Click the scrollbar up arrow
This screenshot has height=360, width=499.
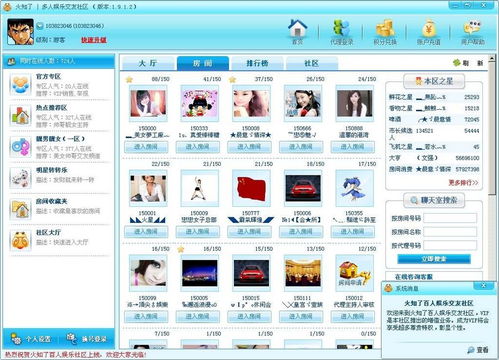492,59
